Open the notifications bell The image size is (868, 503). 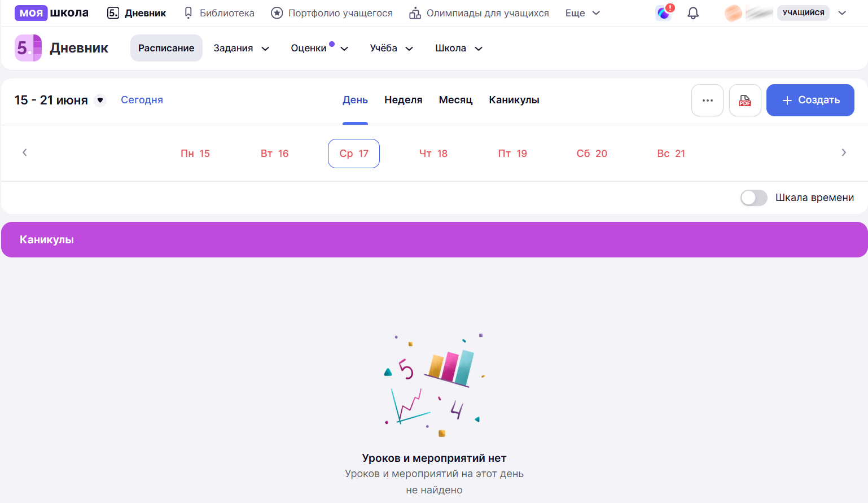[693, 13]
